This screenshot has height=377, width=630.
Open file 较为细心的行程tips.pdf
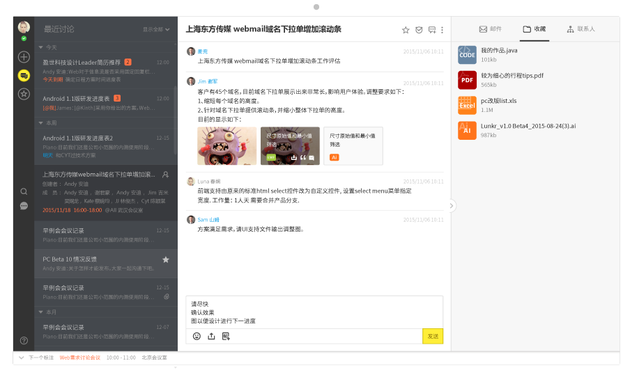click(512, 76)
